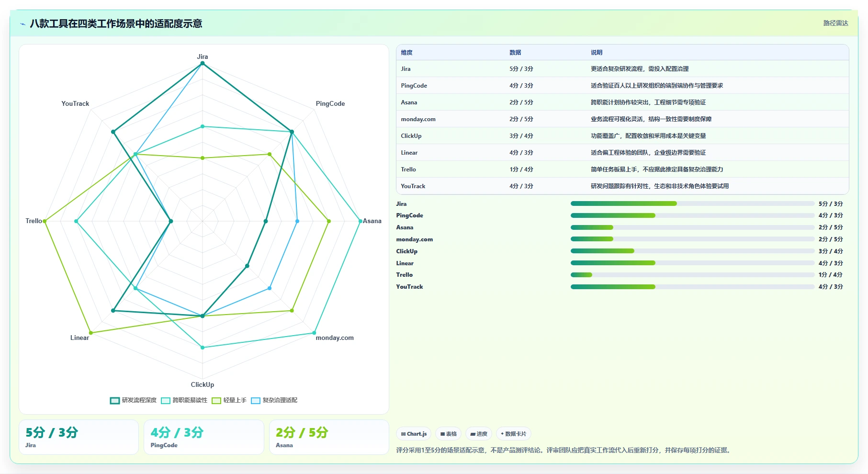Viewport: 868px width, 474px height.
Task: Click the title icon beside 八款工具在四类工作场景中的适配度示意
Action: (23, 24)
